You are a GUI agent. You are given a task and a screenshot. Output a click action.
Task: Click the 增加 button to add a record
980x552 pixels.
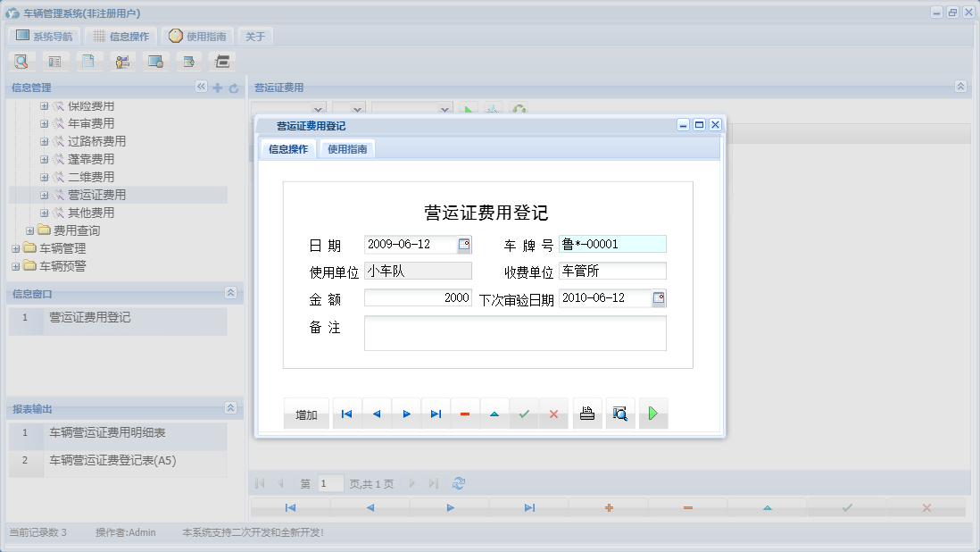(305, 413)
